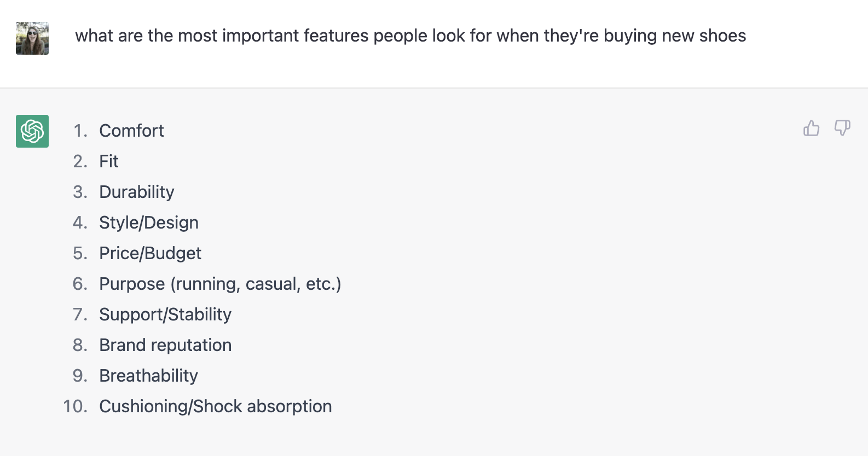Image resolution: width=868 pixels, height=456 pixels.
Task: Click the user profile avatar
Action: click(32, 38)
